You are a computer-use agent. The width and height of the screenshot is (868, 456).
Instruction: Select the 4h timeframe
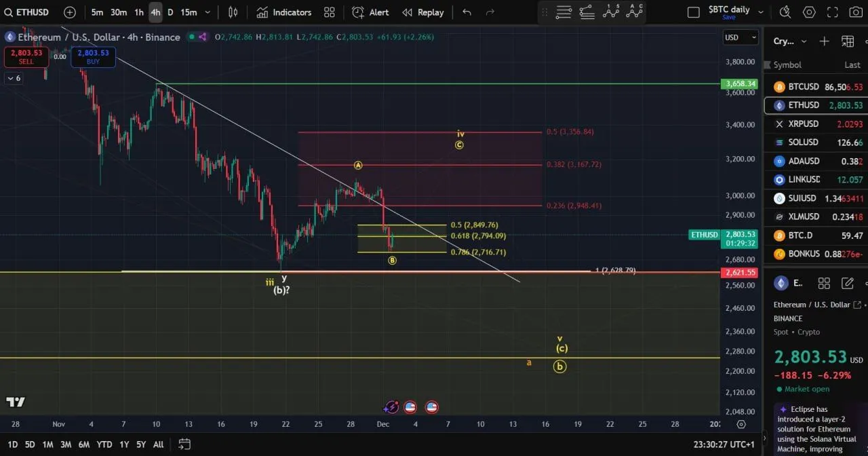coord(155,12)
